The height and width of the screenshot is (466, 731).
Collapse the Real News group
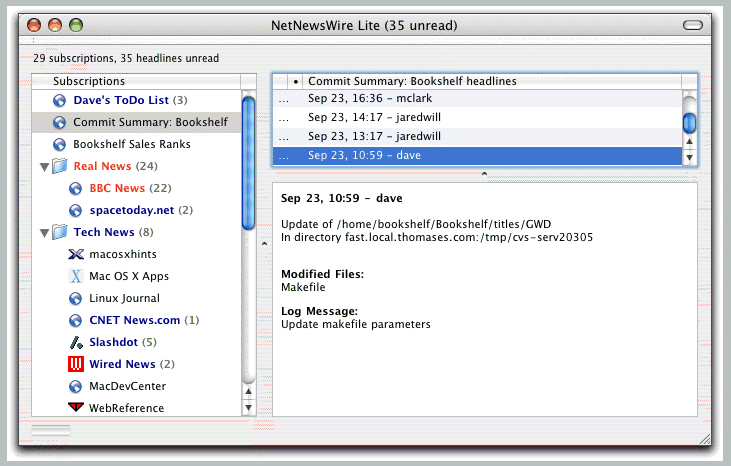[x=43, y=166]
